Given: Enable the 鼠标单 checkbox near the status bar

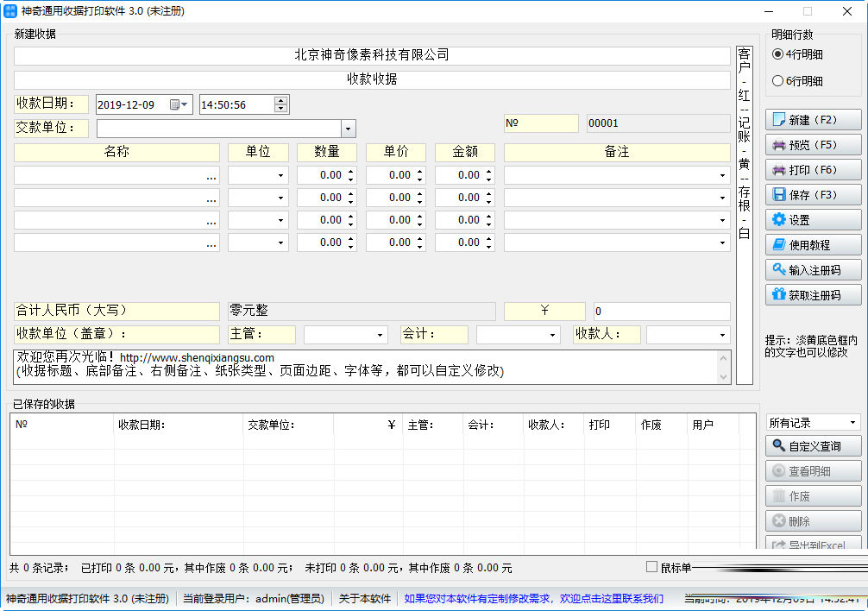Looking at the screenshot, I should (x=650, y=566).
